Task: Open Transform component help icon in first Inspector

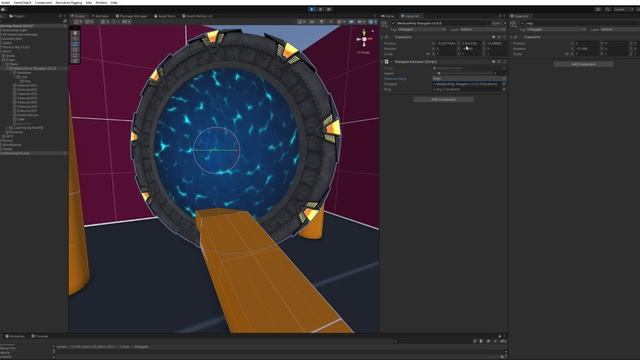Action: click(493, 37)
